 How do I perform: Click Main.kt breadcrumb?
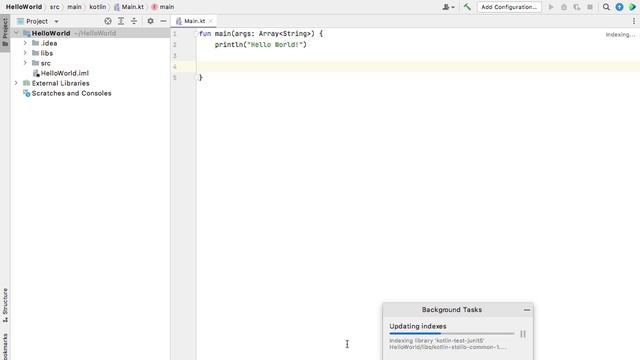click(129, 7)
